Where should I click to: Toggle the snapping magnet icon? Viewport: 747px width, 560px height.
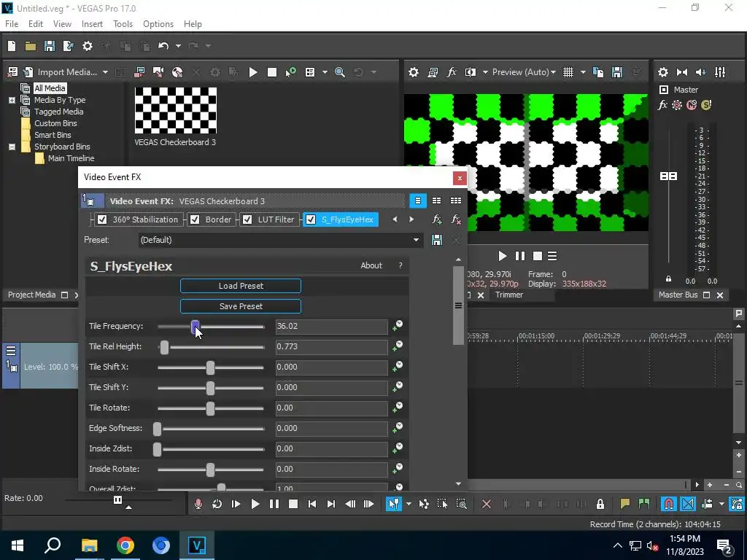tap(669, 504)
